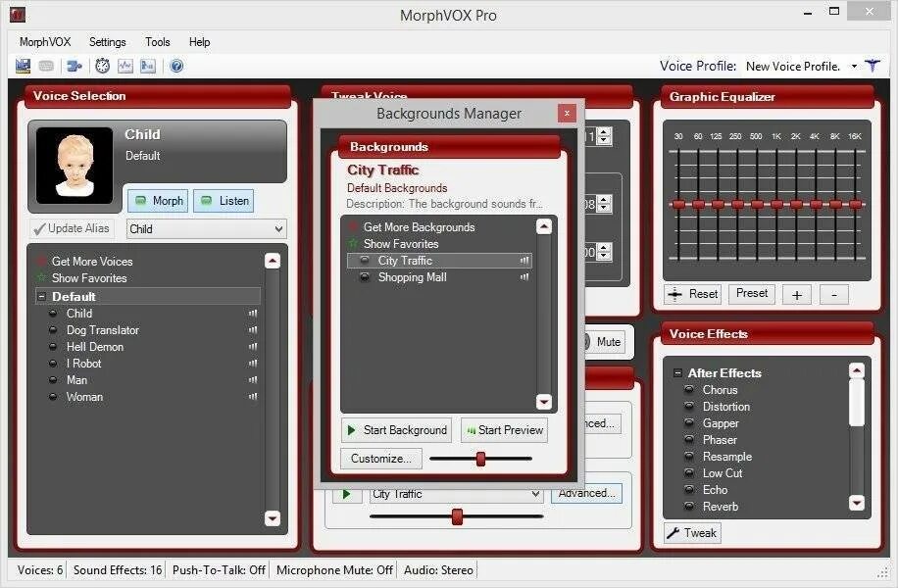Click the equalizer Preset button

pos(751,294)
